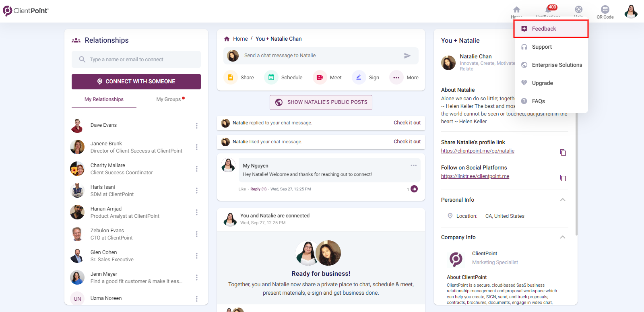Open options menu for Jenn Meyer
644x312 pixels.
[197, 277]
